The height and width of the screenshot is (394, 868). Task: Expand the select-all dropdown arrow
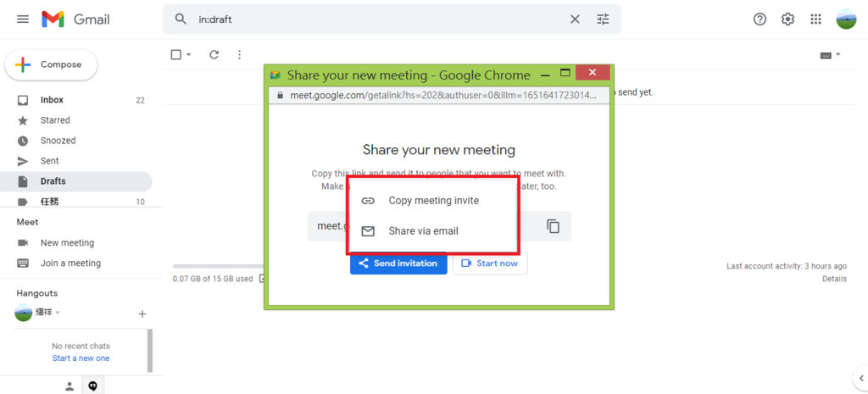188,55
